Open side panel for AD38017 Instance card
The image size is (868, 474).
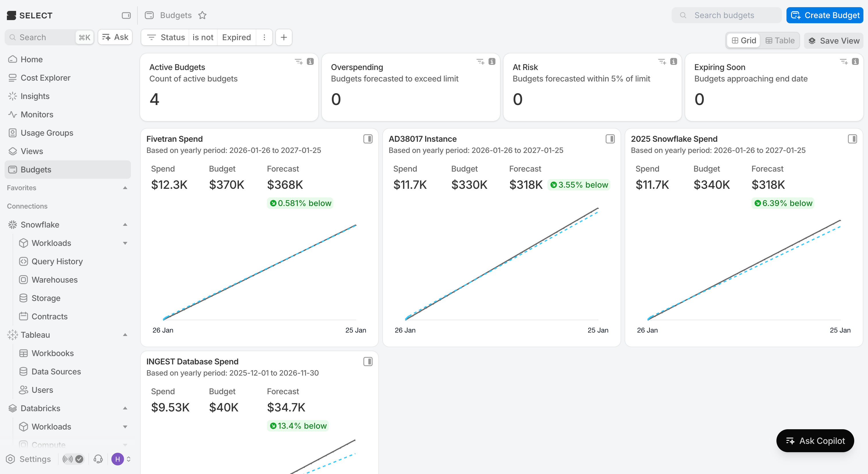coord(610,139)
